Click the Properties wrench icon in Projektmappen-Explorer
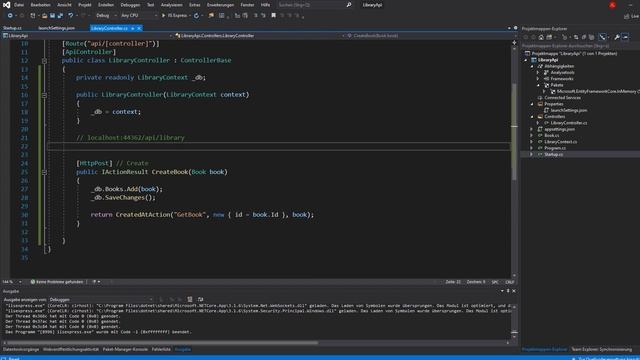This screenshot has height=360, width=640. coord(617,37)
